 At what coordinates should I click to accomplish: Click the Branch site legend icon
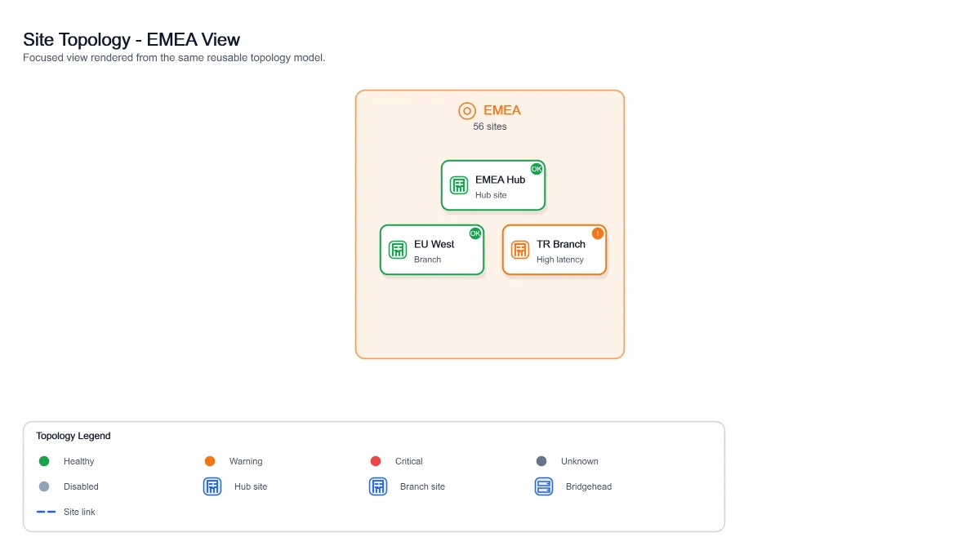[x=378, y=486]
